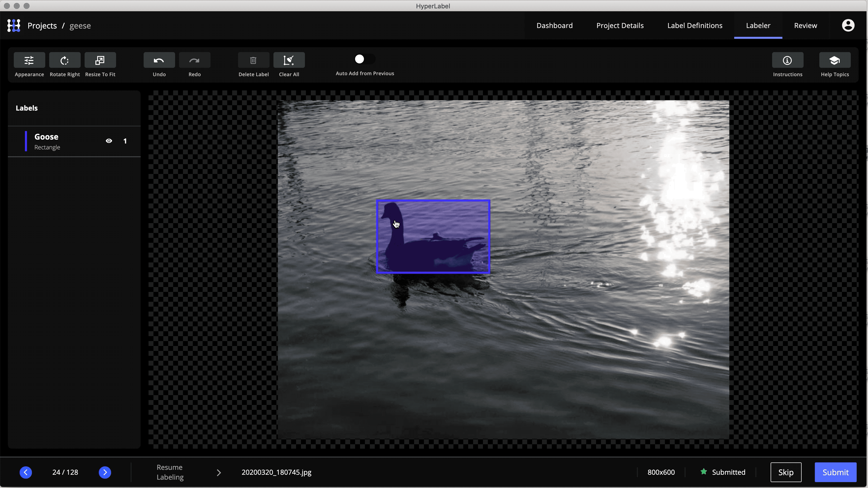Open the Label Definitions tab
The height and width of the screenshot is (488, 868).
coord(694,26)
